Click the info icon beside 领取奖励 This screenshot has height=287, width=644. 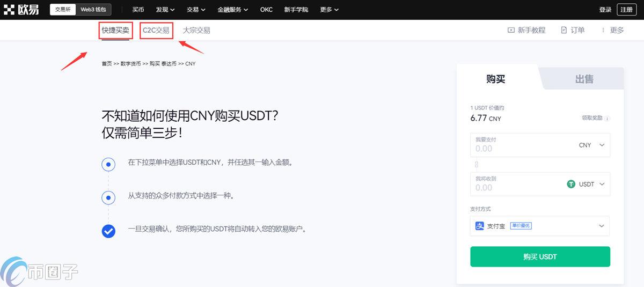point(608,119)
